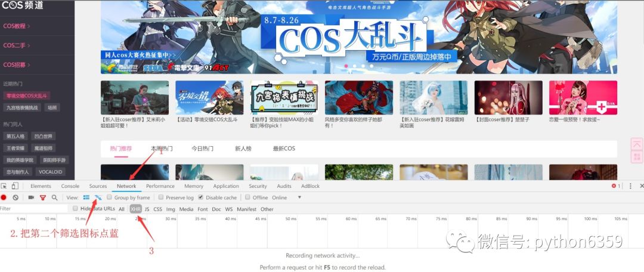Click the 九宫格表情挑战 sidebar tag

22,107
